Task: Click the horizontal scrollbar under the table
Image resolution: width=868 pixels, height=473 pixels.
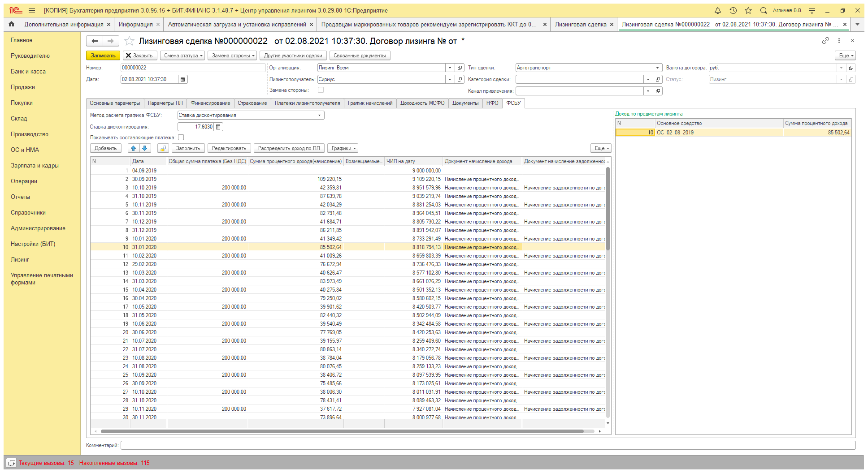Action: pos(342,431)
